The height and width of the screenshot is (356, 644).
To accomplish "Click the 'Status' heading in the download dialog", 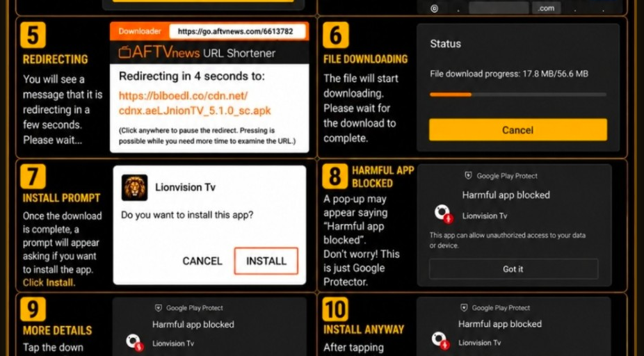I will tap(446, 44).
